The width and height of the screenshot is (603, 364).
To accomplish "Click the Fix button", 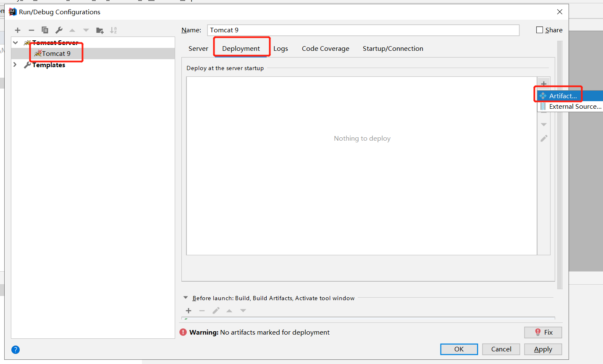I will [x=543, y=333].
